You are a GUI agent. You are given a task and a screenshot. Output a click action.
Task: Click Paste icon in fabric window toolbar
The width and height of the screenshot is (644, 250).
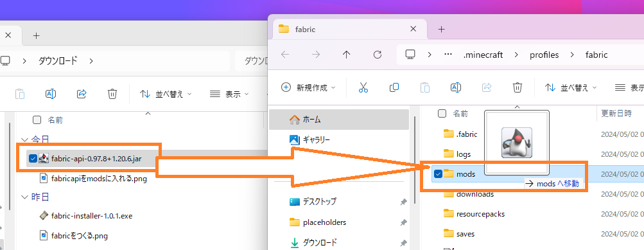[x=424, y=87]
